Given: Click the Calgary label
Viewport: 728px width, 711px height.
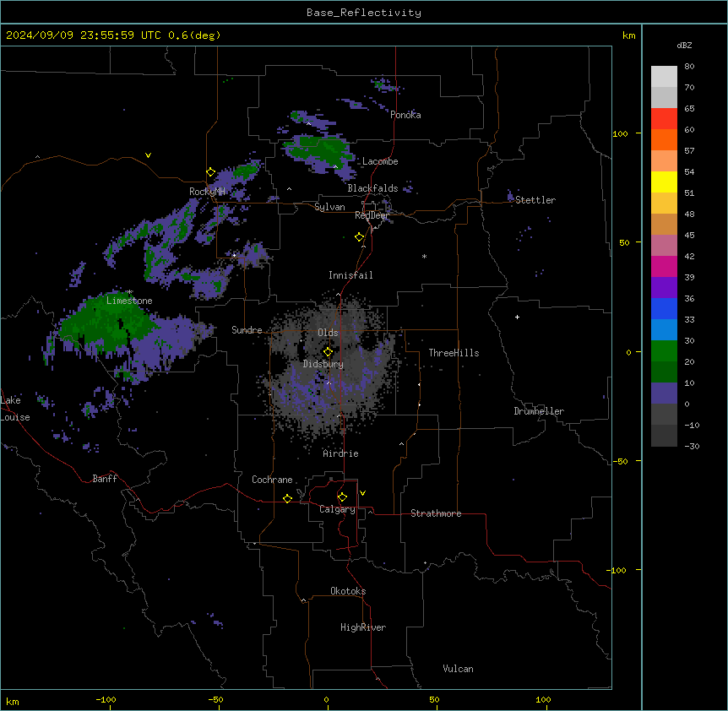Looking at the screenshot, I should point(337,509).
